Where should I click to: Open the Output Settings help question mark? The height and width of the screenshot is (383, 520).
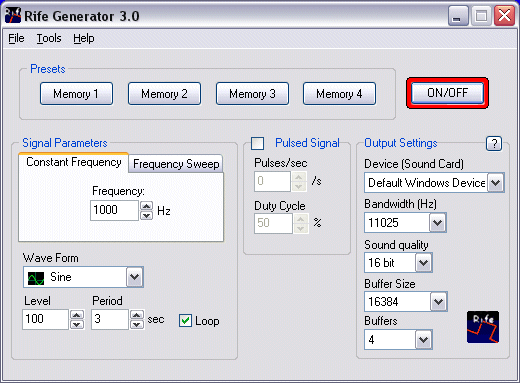click(x=494, y=144)
